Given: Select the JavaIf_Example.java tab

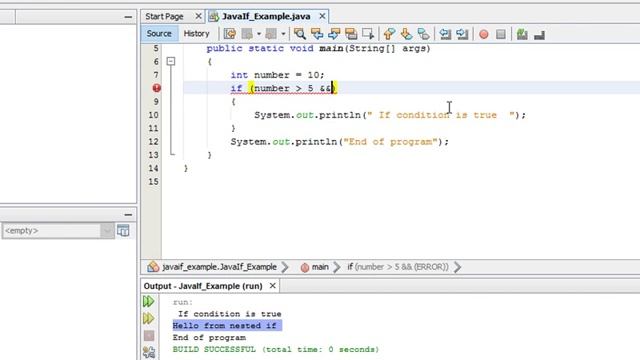Looking at the screenshot, I should pyautogui.click(x=266, y=16).
